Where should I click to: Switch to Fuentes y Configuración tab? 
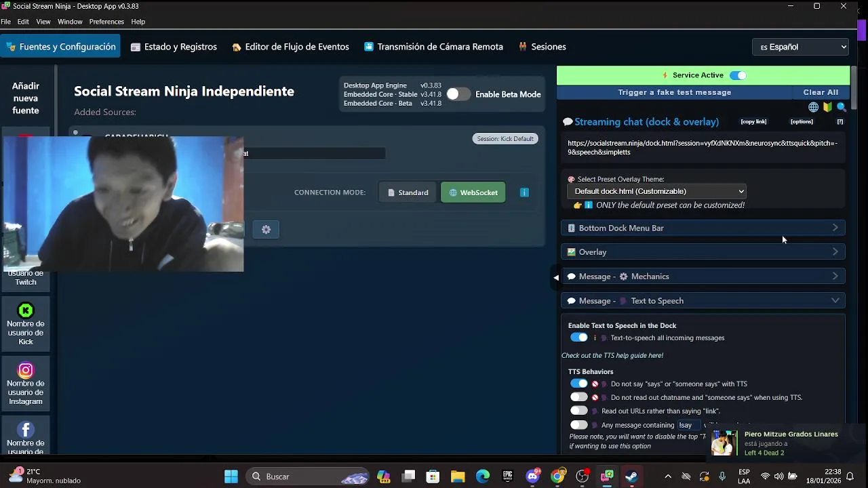[x=60, y=47]
